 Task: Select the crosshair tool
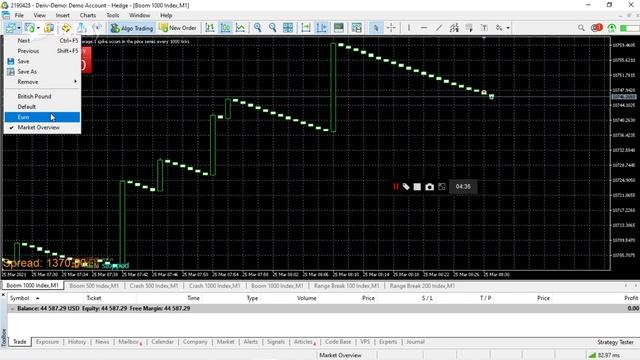point(391,28)
